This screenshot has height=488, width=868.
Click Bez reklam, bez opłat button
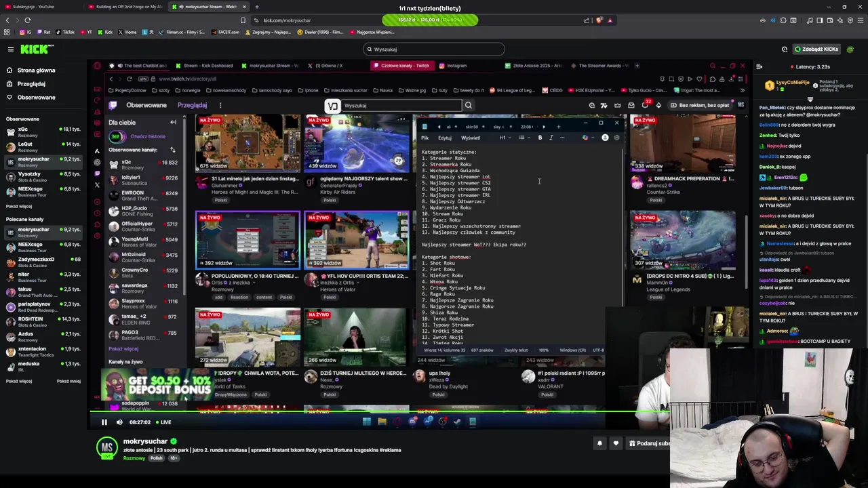700,105
